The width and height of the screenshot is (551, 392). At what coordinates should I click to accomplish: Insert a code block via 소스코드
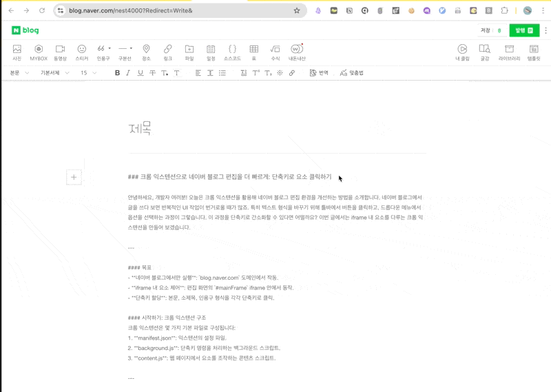tap(232, 52)
